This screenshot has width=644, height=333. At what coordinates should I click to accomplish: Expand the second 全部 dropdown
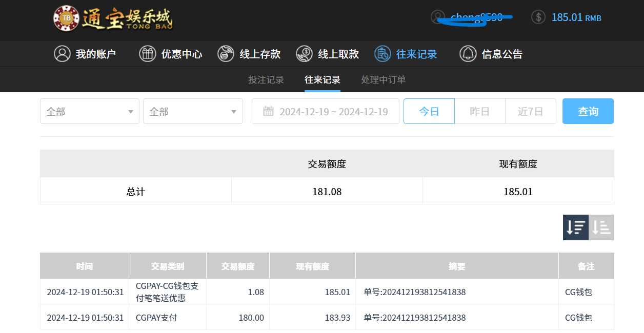point(193,111)
